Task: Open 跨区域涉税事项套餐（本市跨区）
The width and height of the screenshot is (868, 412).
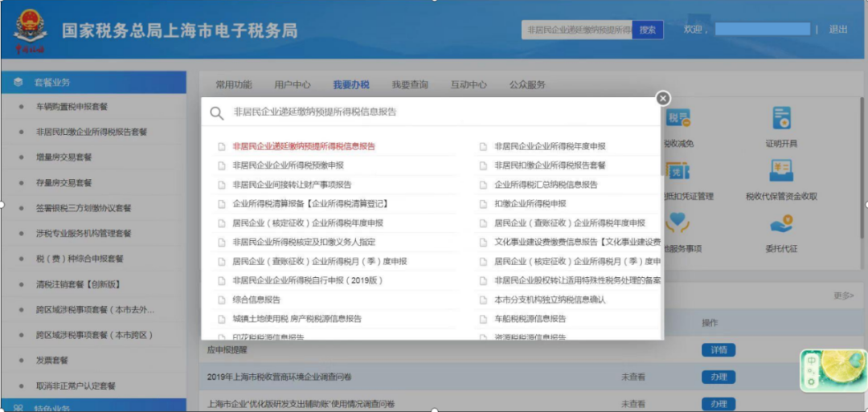Action: 94,336
